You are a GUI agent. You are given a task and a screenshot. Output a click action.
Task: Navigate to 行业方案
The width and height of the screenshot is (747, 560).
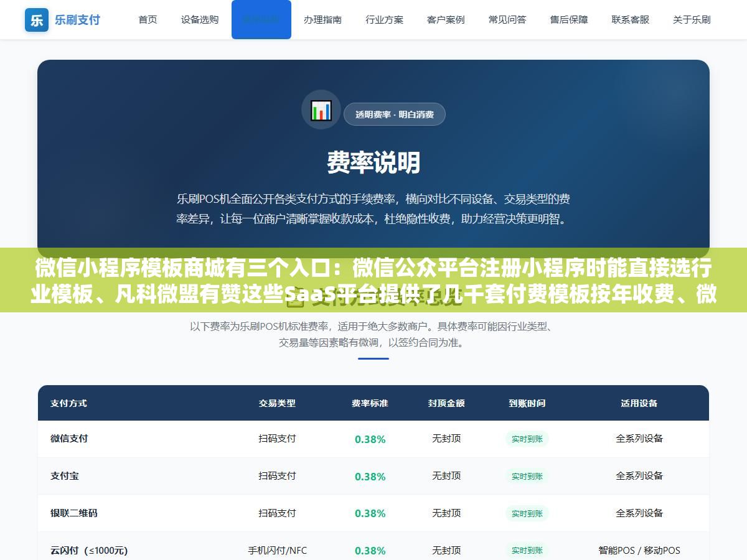point(384,19)
